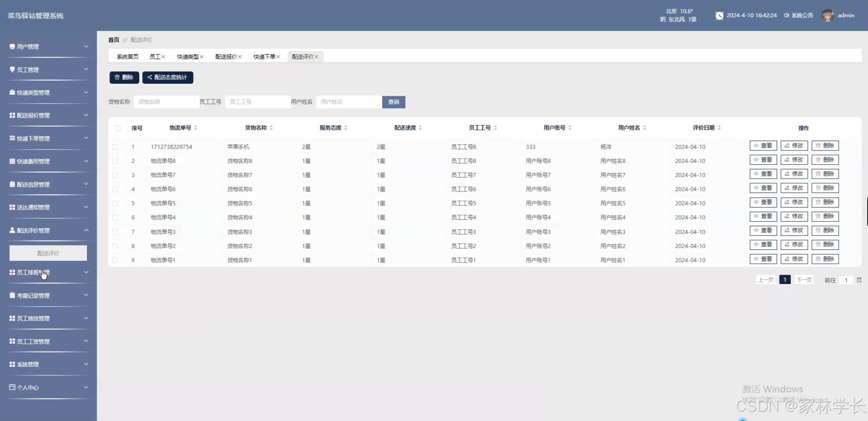The height and width of the screenshot is (421, 868).
Task: Collapse the 配送评价管理 menu chevron
Action: [86, 230]
